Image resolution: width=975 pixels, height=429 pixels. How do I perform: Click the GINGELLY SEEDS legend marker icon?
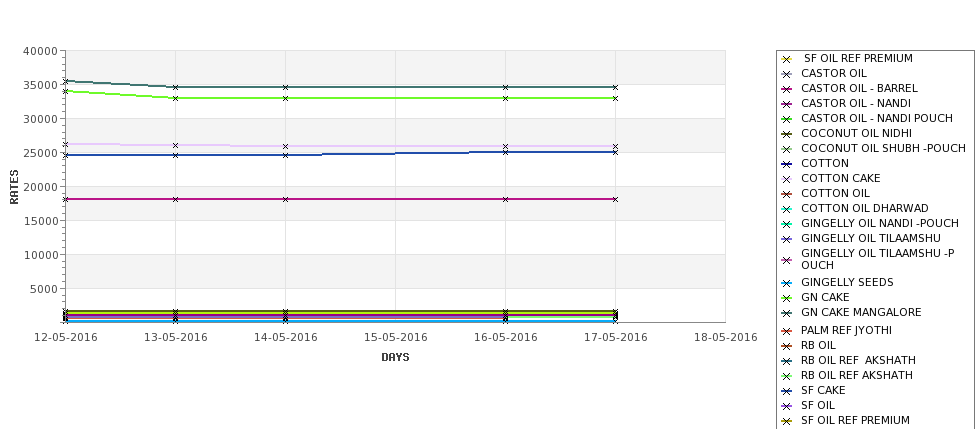(x=787, y=283)
